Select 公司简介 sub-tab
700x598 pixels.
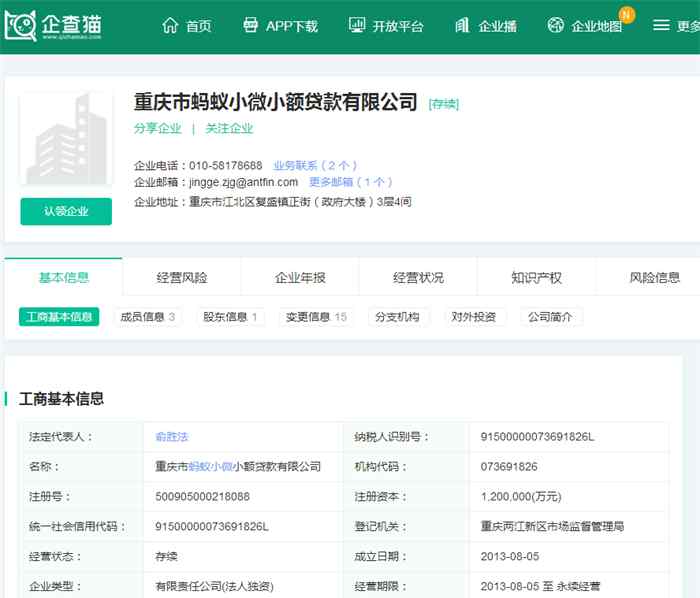point(550,317)
